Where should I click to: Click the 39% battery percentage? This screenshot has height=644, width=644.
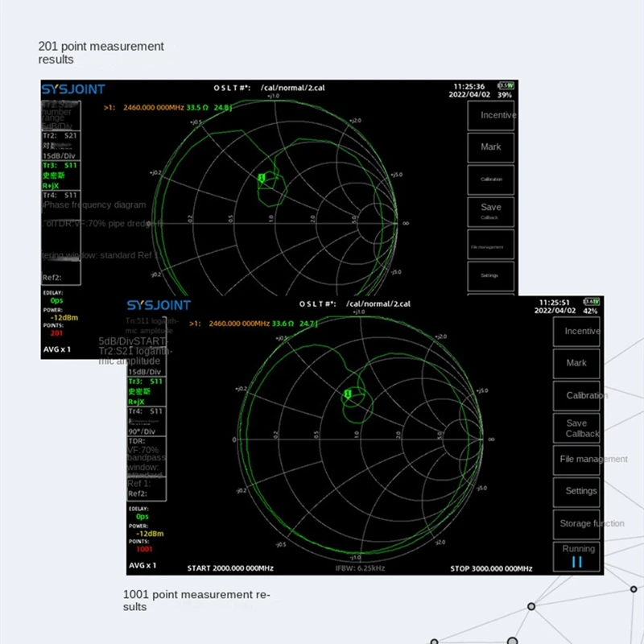pos(505,95)
